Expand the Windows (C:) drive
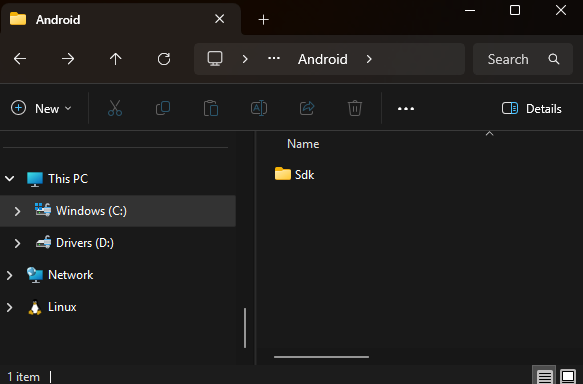 coord(17,211)
